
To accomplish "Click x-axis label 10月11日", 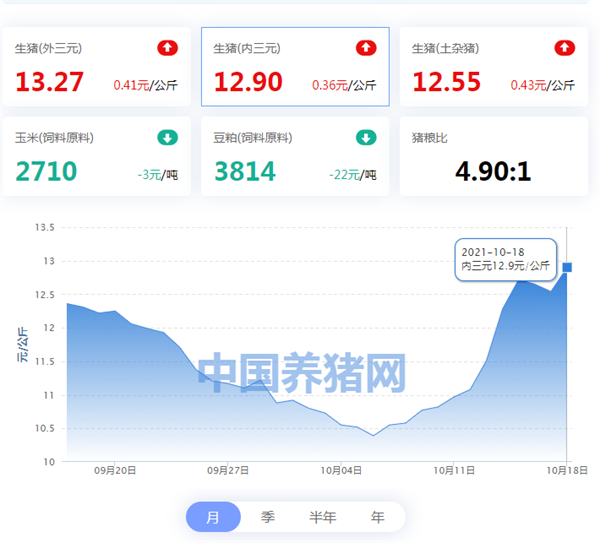I will 454,470.
